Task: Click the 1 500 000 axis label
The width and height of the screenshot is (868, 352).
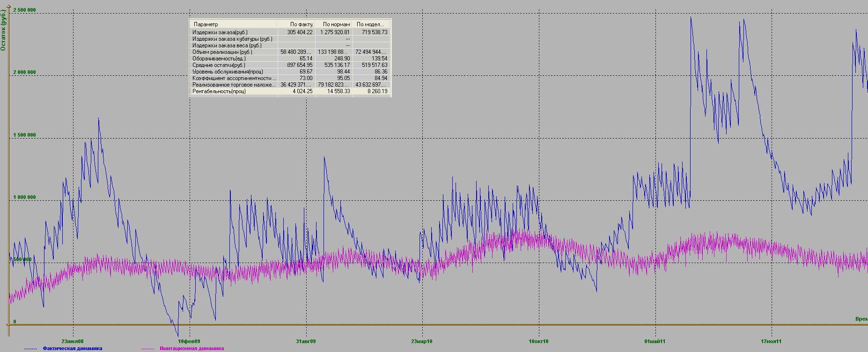Action: click(24, 135)
